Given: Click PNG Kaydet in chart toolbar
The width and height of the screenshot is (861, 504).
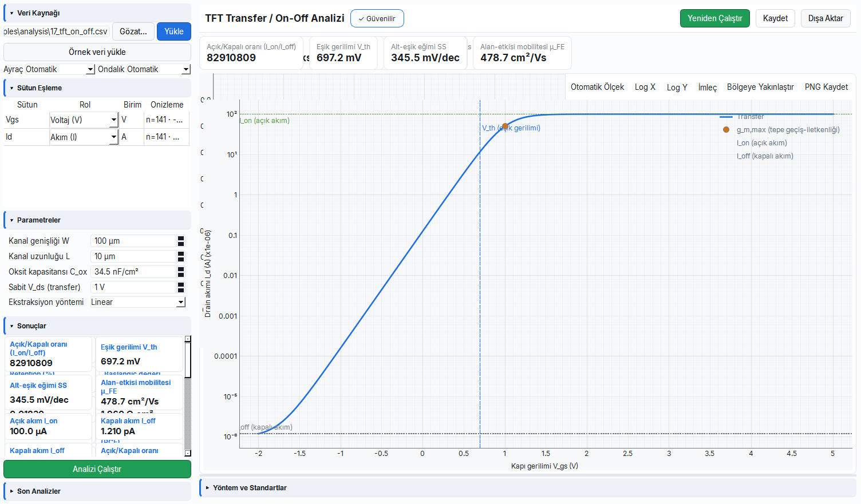Looking at the screenshot, I should pos(826,87).
